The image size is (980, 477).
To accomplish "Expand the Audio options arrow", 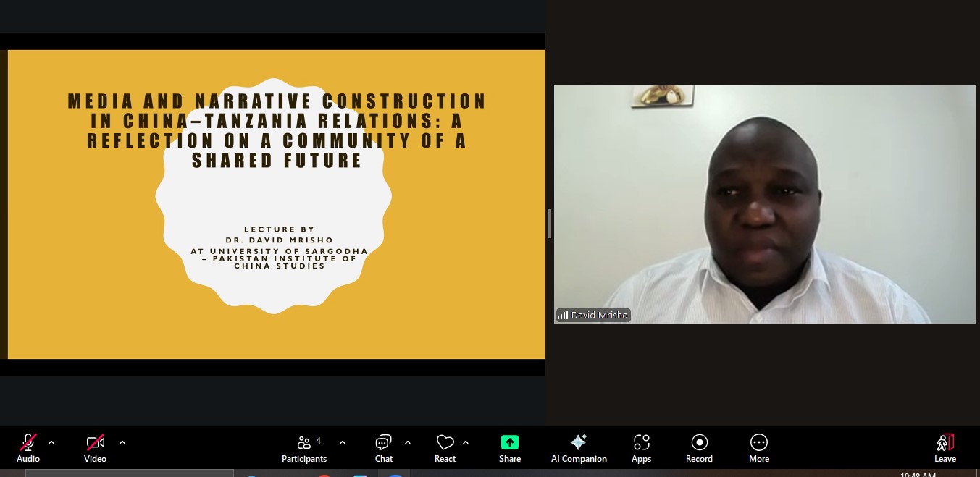I will (x=51, y=442).
